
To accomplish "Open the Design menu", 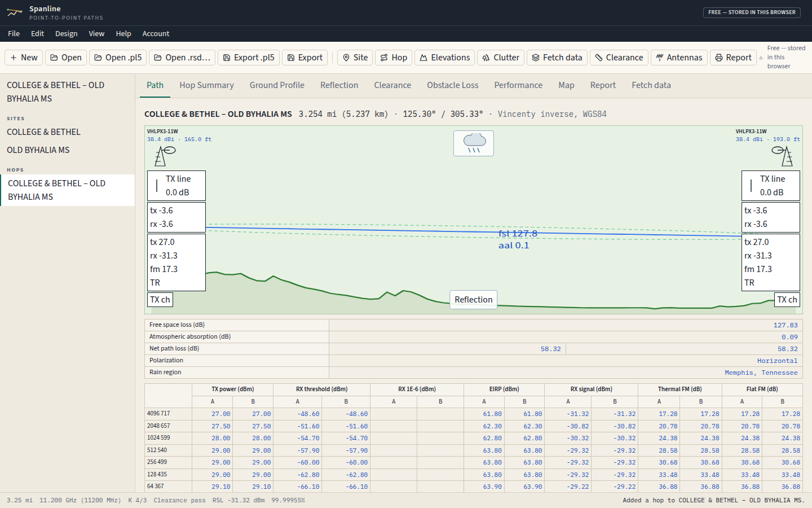I will (x=67, y=34).
